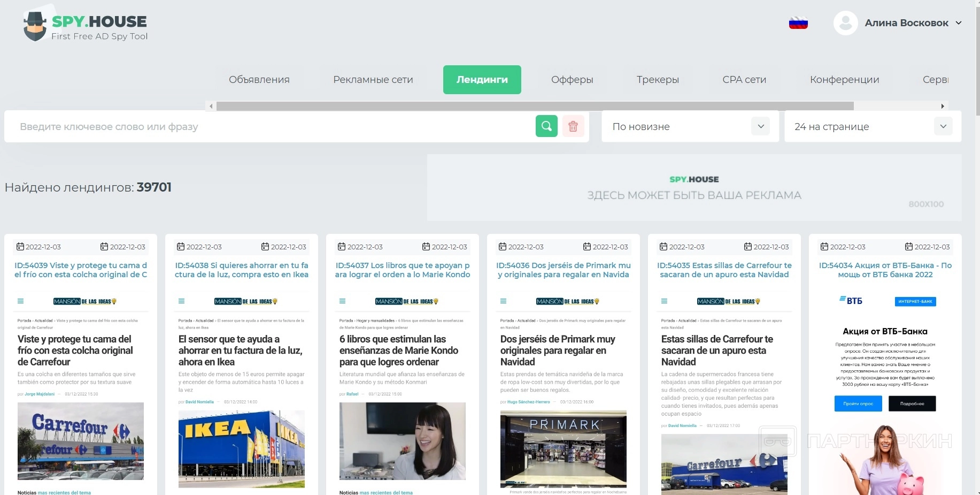The height and width of the screenshot is (495, 980).
Task: Click headline Dos jerséis de Primark muy originales
Action: (558, 351)
